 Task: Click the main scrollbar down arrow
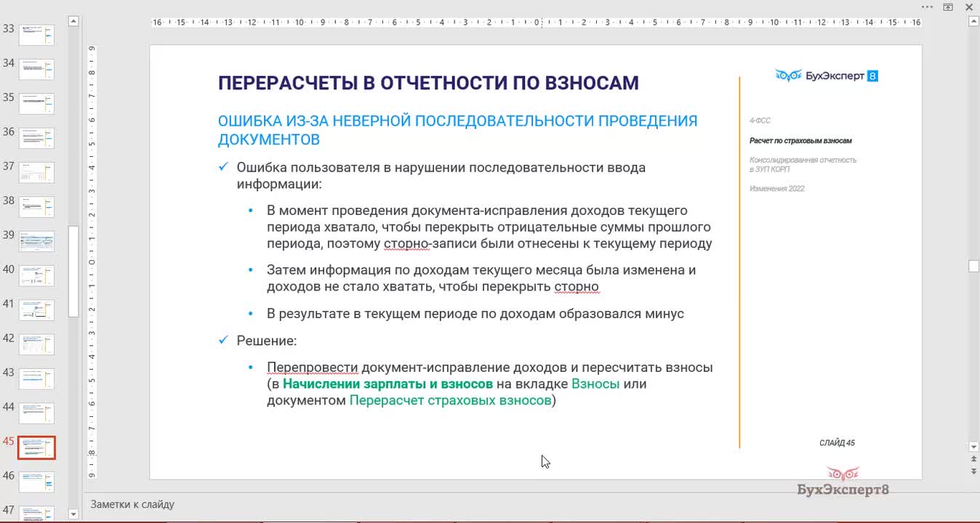click(x=974, y=447)
